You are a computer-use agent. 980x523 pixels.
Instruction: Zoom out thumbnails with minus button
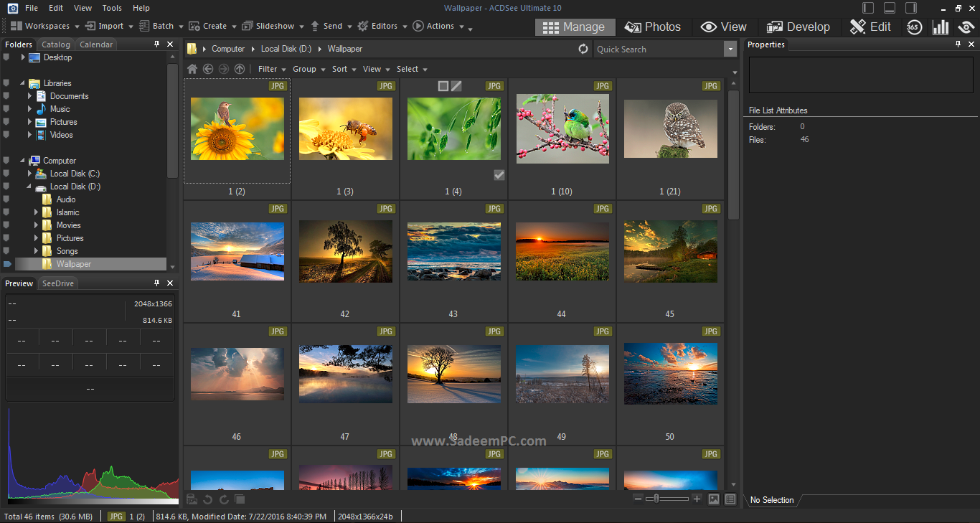[638, 499]
